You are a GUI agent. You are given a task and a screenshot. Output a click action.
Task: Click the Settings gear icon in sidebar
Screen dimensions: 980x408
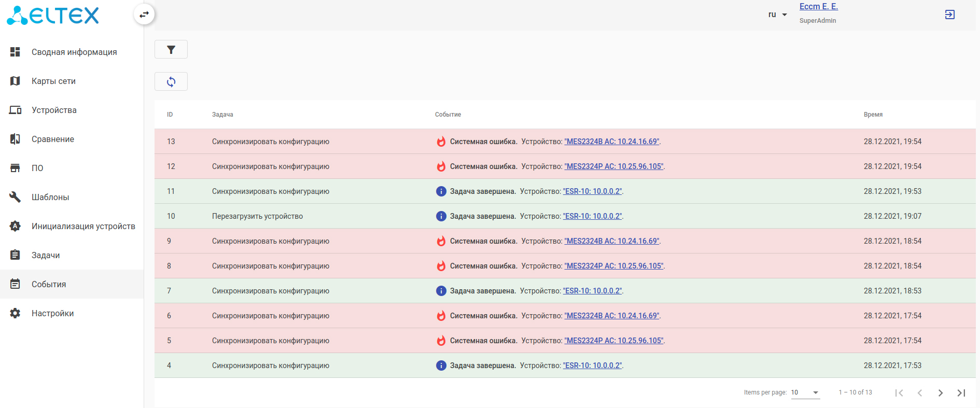[x=16, y=313]
